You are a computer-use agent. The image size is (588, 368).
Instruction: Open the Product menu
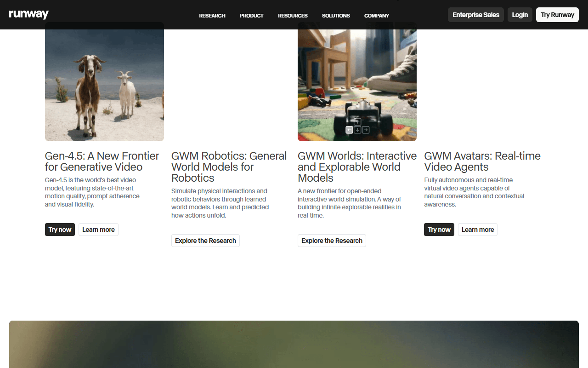[x=252, y=16]
